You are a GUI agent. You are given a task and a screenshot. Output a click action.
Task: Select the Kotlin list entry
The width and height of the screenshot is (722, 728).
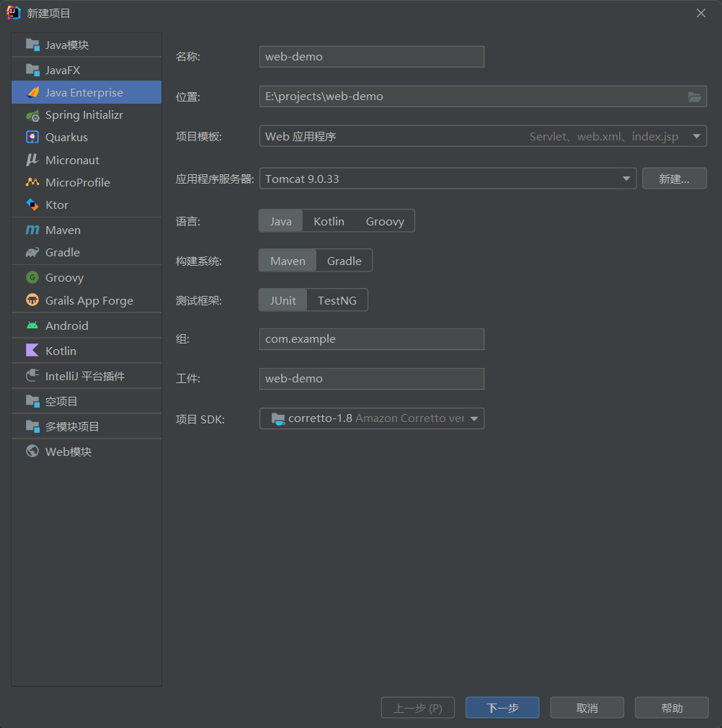[86, 351]
